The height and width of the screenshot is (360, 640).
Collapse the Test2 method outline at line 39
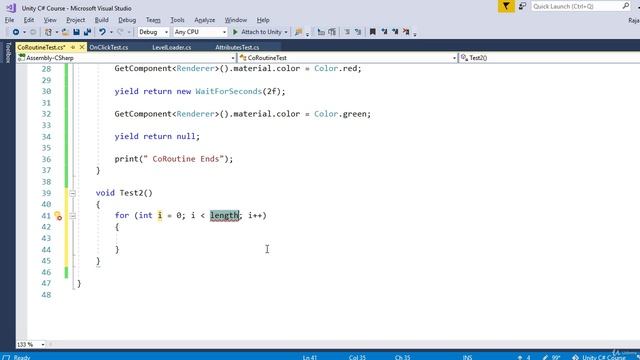[x=73, y=193]
